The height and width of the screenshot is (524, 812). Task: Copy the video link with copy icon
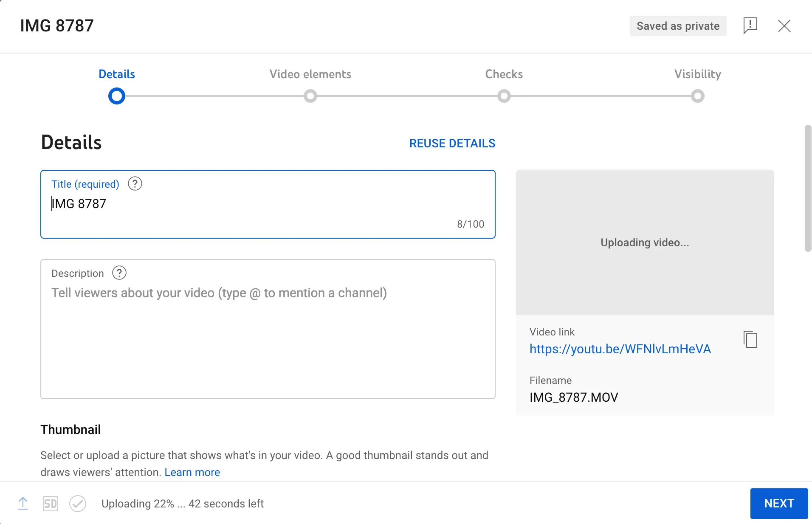[750, 340]
